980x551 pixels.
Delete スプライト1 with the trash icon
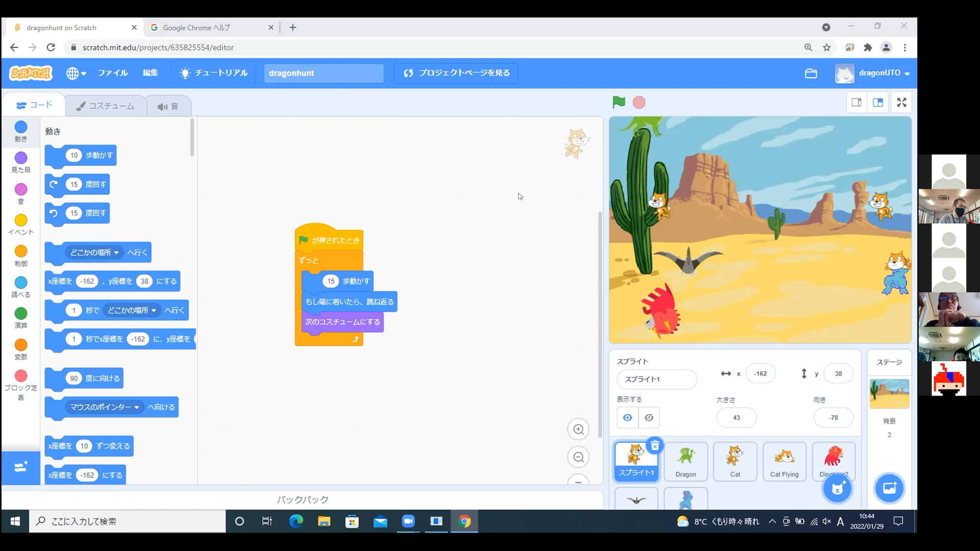click(655, 446)
